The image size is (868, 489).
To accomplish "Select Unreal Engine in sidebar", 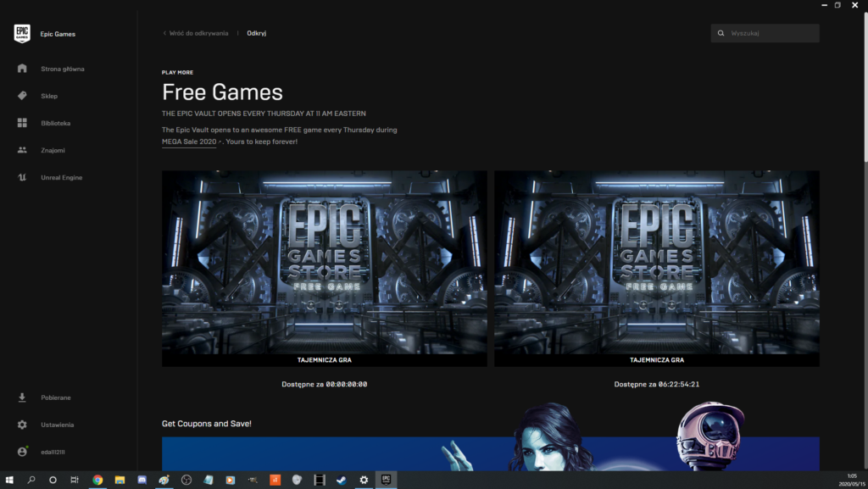I will 61,178.
